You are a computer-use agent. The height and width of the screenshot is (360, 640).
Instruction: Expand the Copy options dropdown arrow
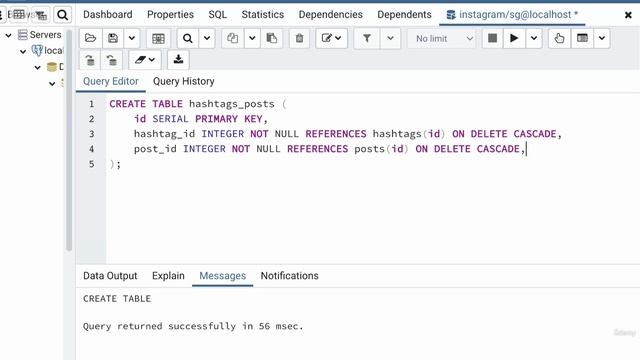pos(252,38)
